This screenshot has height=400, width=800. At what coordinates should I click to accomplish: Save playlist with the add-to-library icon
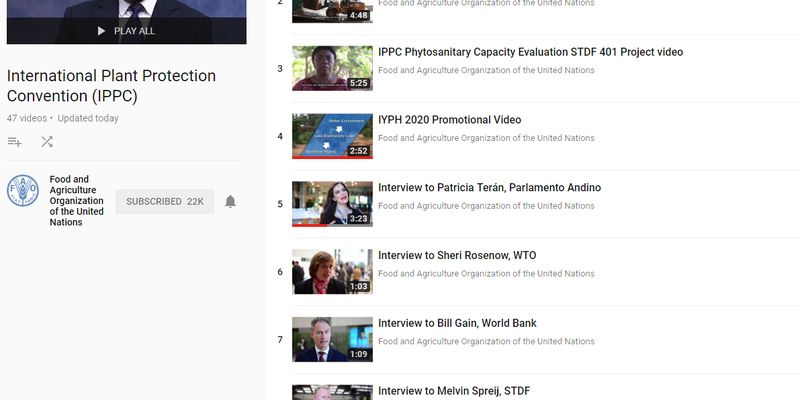point(15,142)
